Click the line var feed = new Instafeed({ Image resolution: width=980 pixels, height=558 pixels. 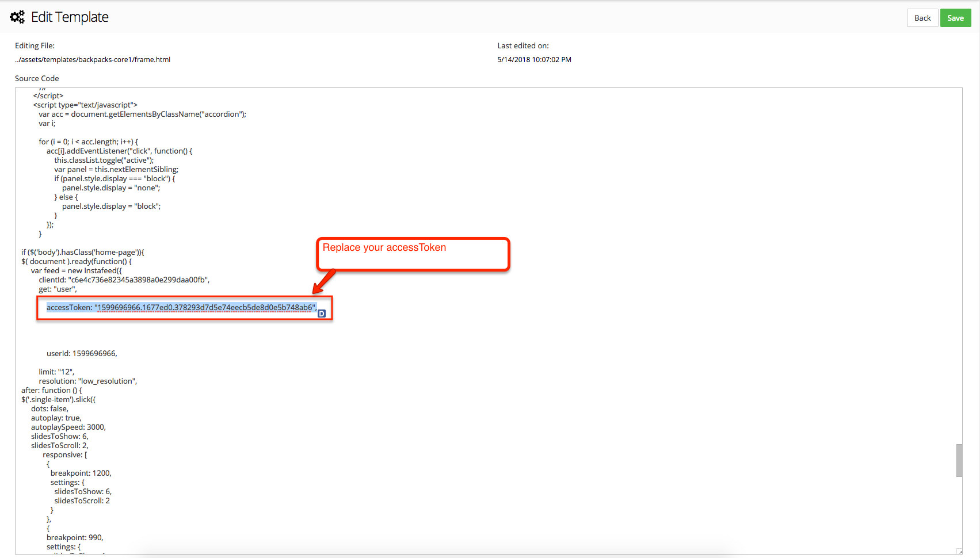pyautogui.click(x=77, y=271)
